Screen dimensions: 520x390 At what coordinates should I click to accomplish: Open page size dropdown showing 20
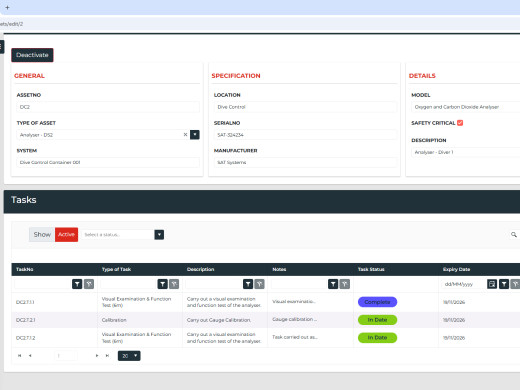coord(129,356)
